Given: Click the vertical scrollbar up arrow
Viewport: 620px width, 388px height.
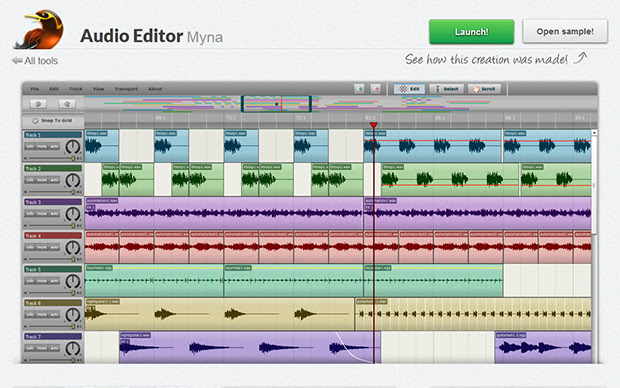Looking at the screenshot, I should (x=594, y=132).
